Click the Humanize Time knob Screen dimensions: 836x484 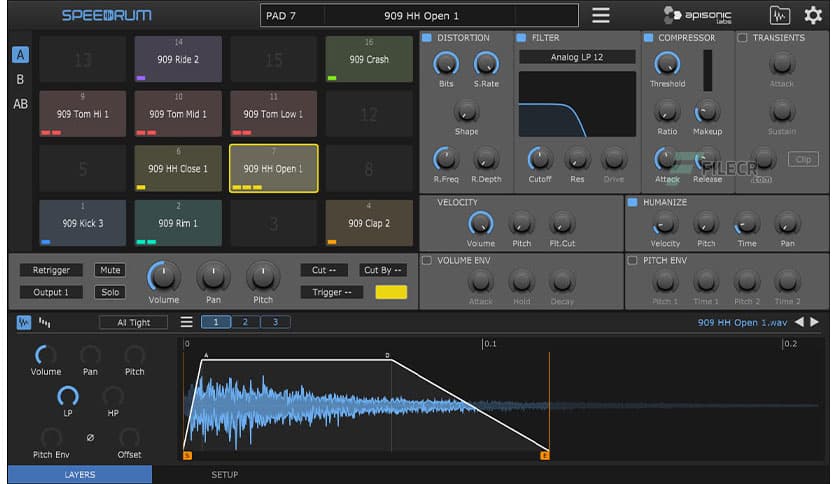click(x=746, y=224)
